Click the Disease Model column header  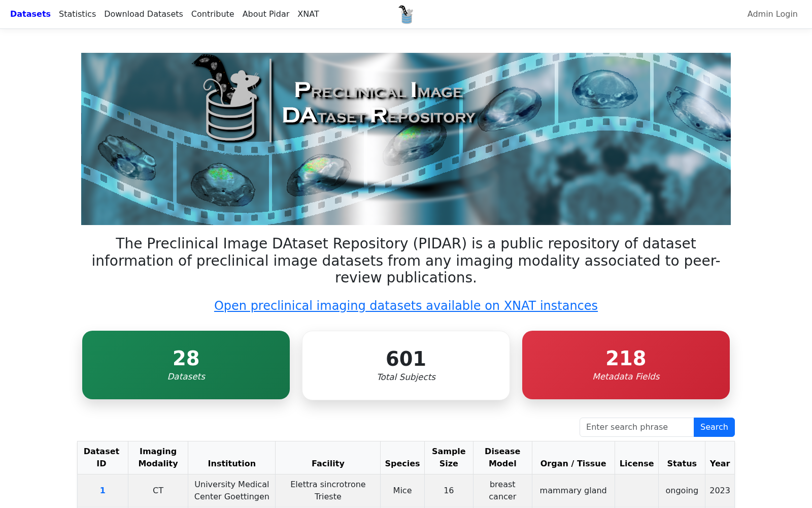tap(502, 457)
